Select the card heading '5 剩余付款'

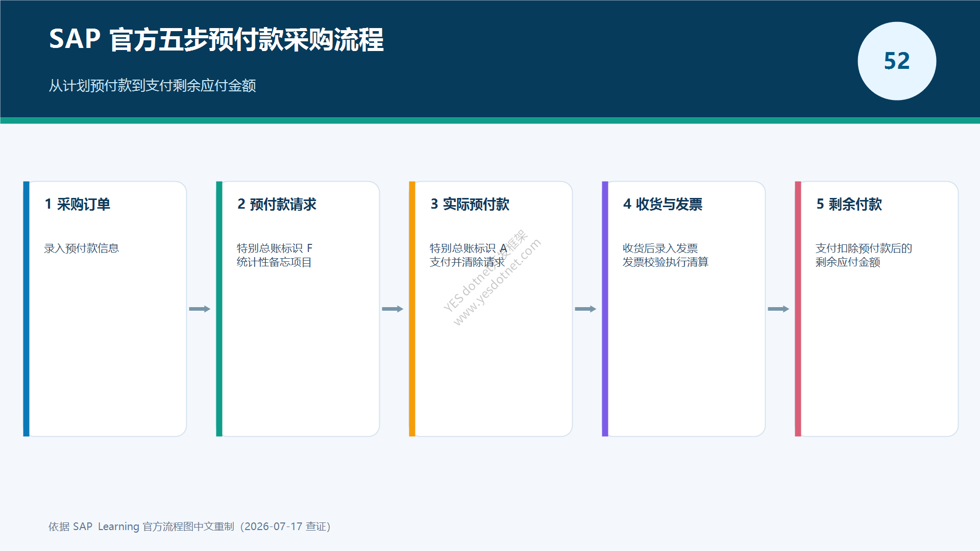[849, 204]
